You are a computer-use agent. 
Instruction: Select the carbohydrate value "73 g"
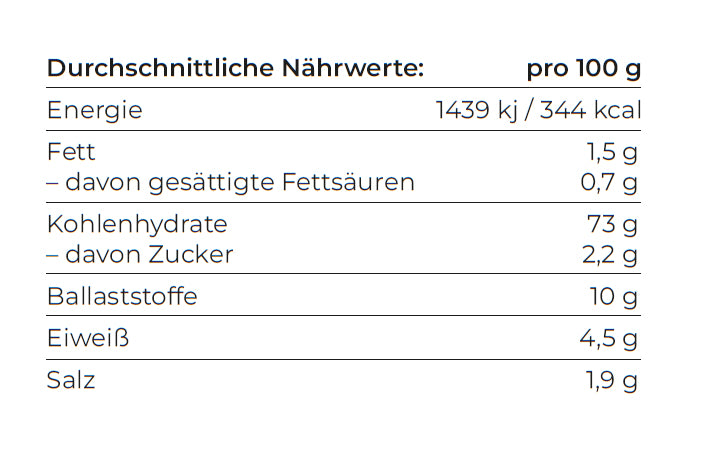pyautogui.click(x=615, y=224)
